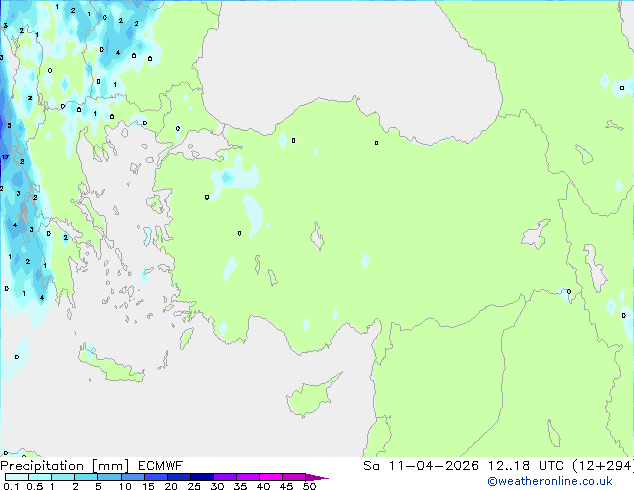This screenshot has width=634, height=490.
Task: Click the legend label '35'
Action: pyautogui.click(x=240, y=486)
